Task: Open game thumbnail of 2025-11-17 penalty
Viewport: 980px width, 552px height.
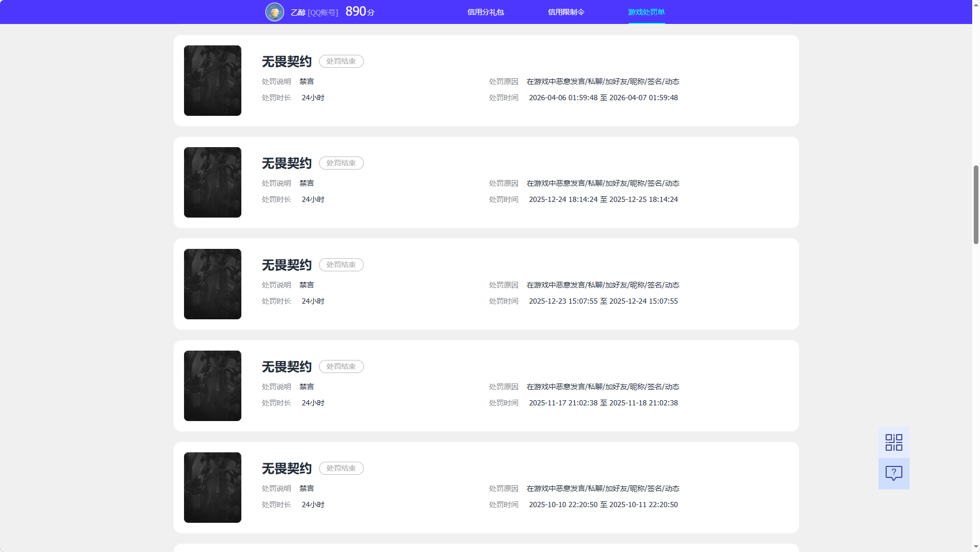Action: click(213, 386)
